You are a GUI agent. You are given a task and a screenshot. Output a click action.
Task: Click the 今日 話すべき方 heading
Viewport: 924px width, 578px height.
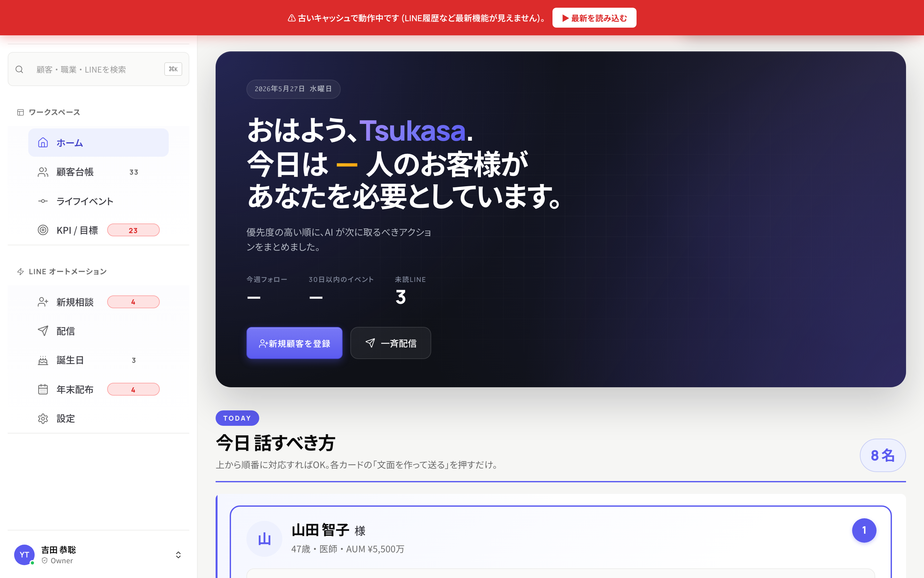click(275, 443)
